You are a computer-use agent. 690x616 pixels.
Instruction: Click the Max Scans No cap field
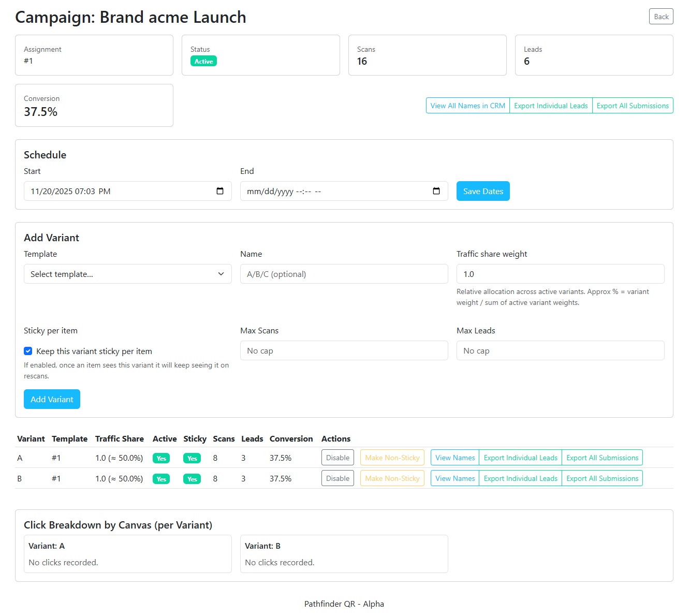344,350
